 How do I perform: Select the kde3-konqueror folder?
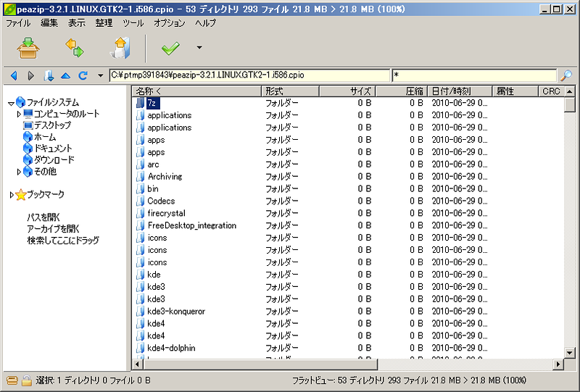coord(176,312)
